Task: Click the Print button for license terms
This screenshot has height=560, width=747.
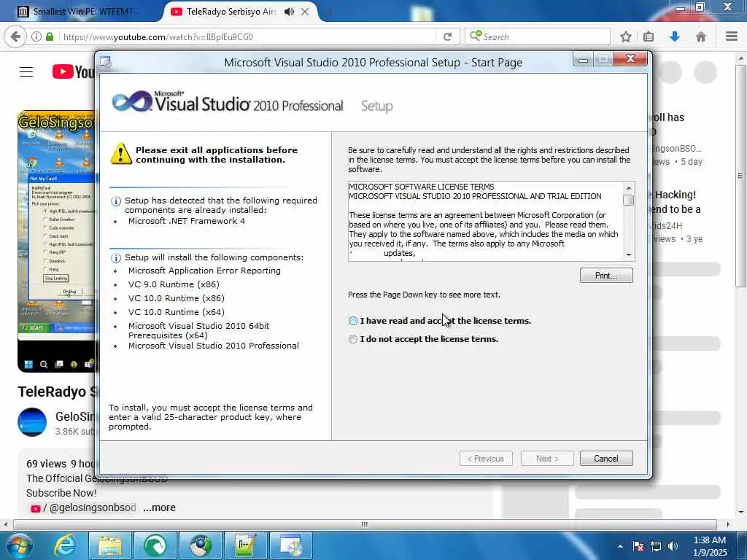Action: 606,275
